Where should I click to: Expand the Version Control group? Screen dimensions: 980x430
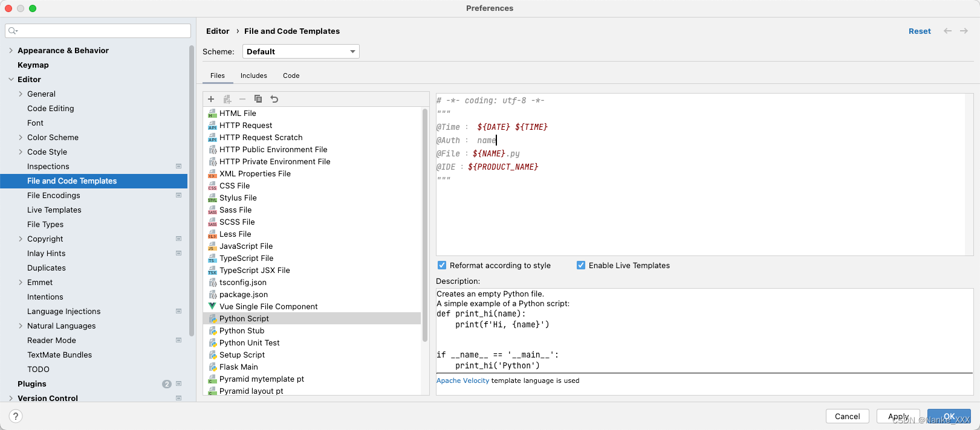11,398
